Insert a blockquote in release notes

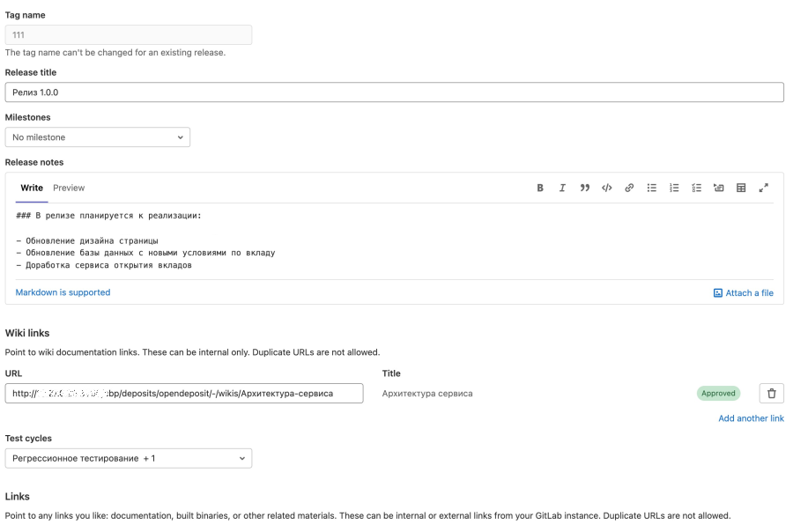coord(584,188)
